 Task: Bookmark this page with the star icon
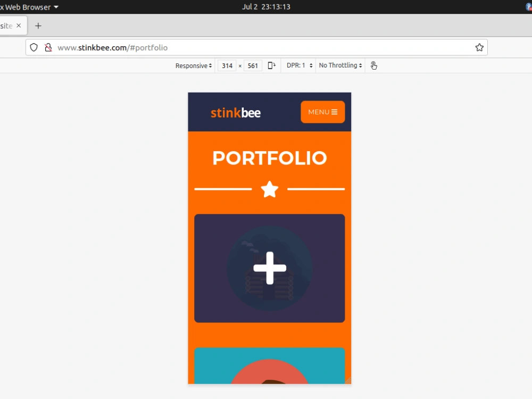[x=479, y=47]
